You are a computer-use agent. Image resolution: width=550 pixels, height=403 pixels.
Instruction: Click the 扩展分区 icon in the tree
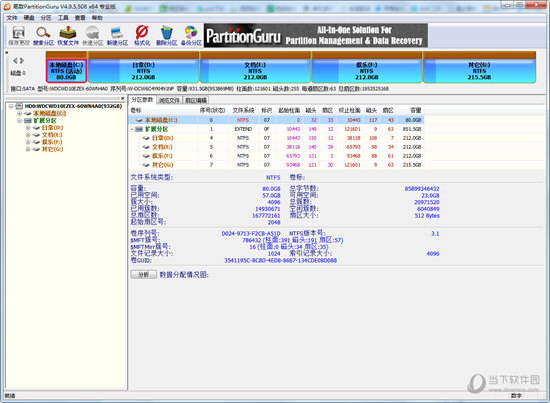point(28,121)
